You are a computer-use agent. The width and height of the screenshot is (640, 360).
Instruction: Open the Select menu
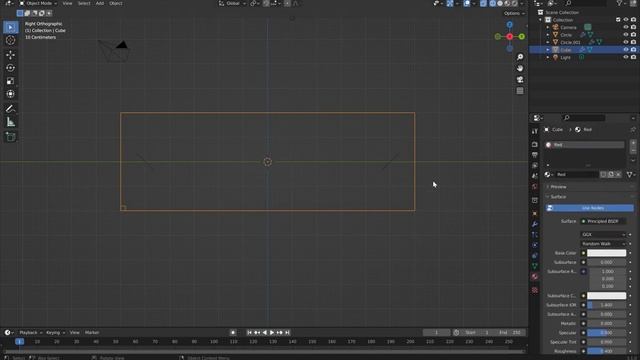[x=84, y=3]
